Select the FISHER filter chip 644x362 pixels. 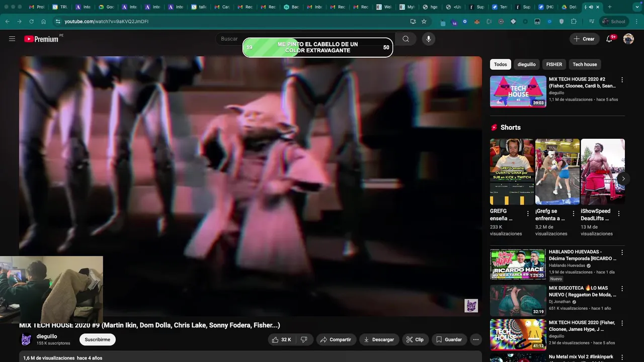pyautogui.click(x=554, y=64)
